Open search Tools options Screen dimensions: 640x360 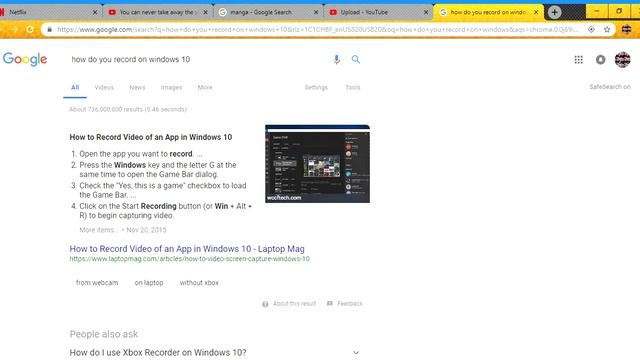click(353, 87)
